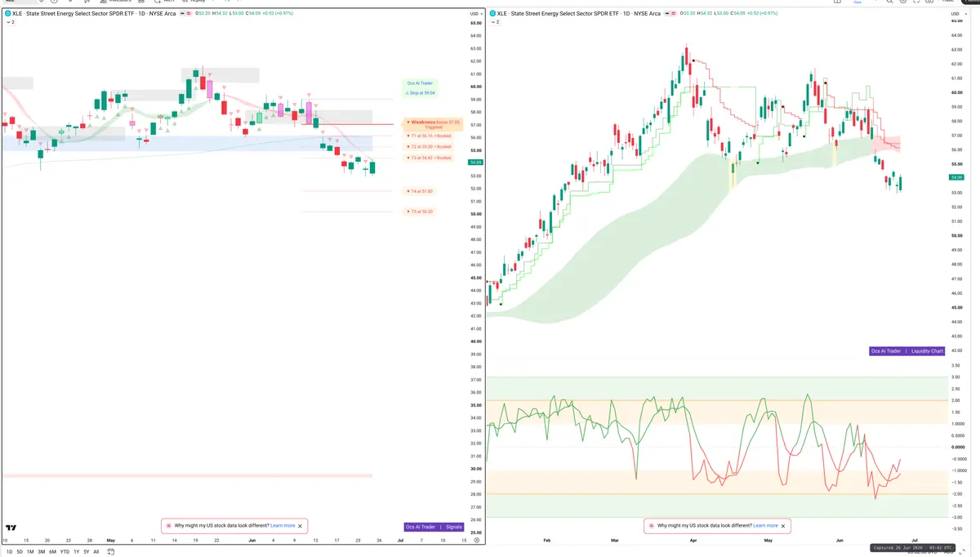Select the YTD time range

(65, 551)
